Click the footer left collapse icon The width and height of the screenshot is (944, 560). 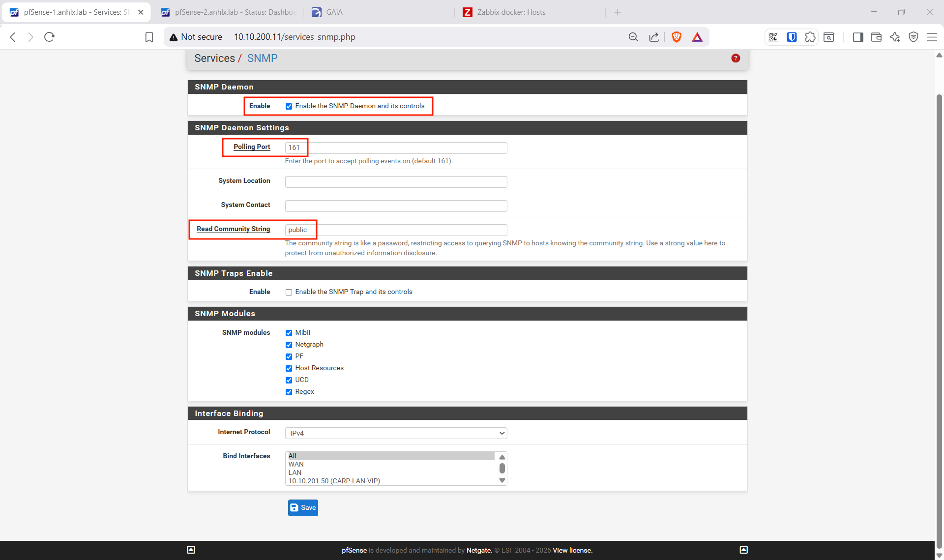[x=191, y=550]
